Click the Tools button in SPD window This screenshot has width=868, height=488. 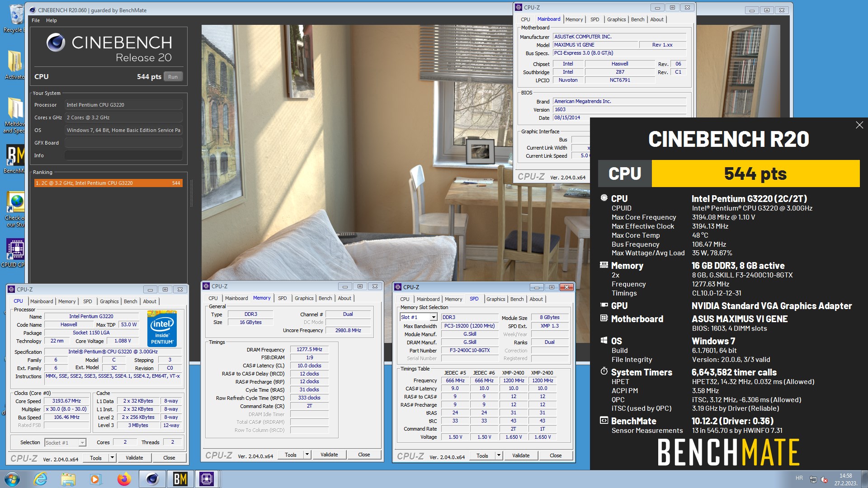[x=482, y=455]
